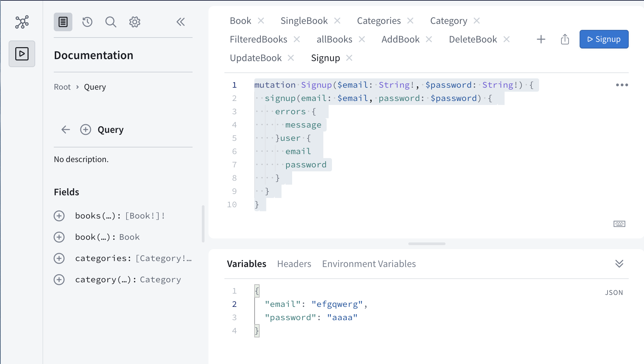Open the search magnifier icon
Image resolution: width=644 pixels, height=364 pixels.
[111, 22]
